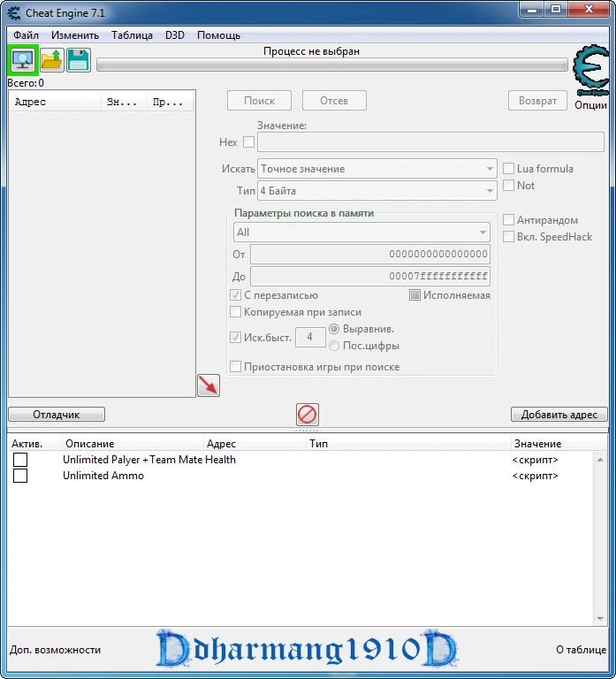Click the Поиск button
The width and height of the screenshot is (616, 679).
pyautogui.click(x=259, y=101)
